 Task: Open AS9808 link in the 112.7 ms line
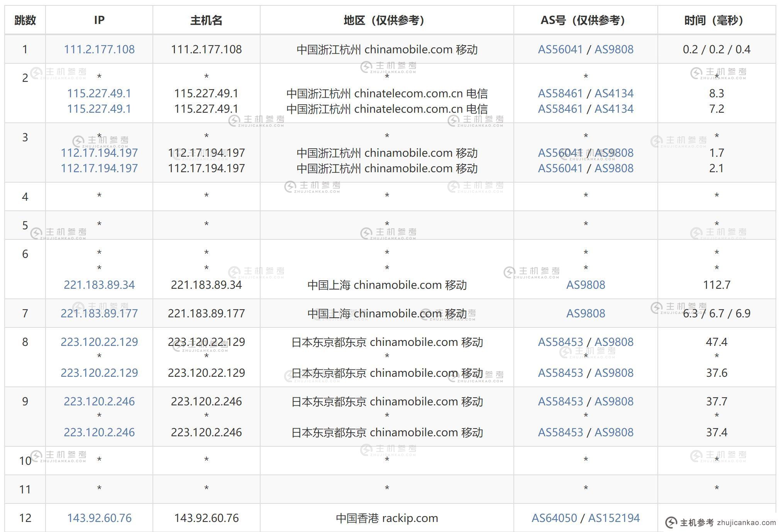586,285
